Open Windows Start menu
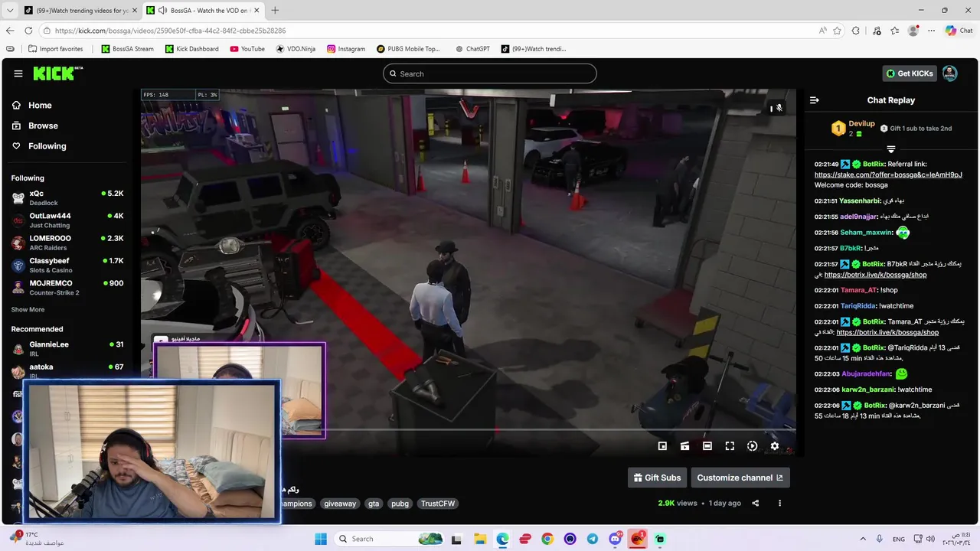The width and height of the screenshot is (980, 551). point(320,539)
